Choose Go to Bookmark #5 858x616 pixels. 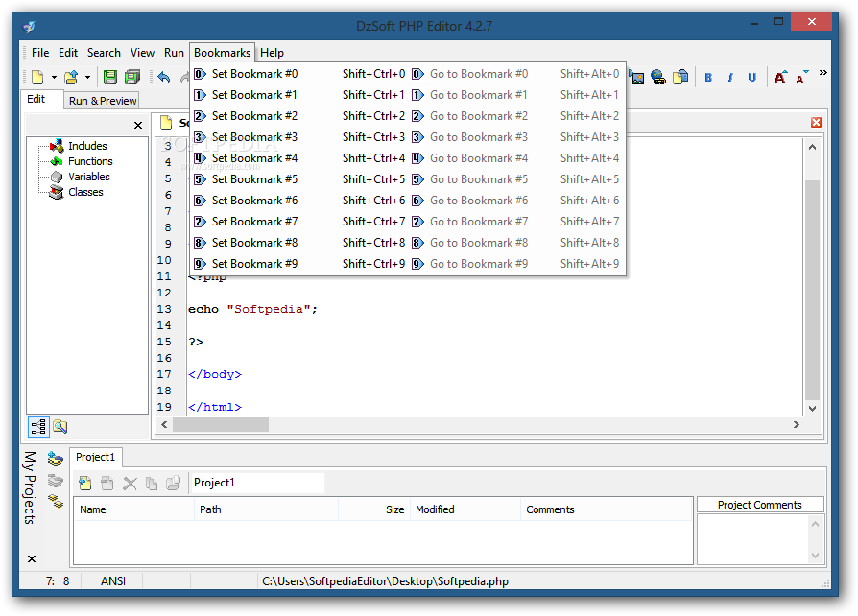pos(516,179)
